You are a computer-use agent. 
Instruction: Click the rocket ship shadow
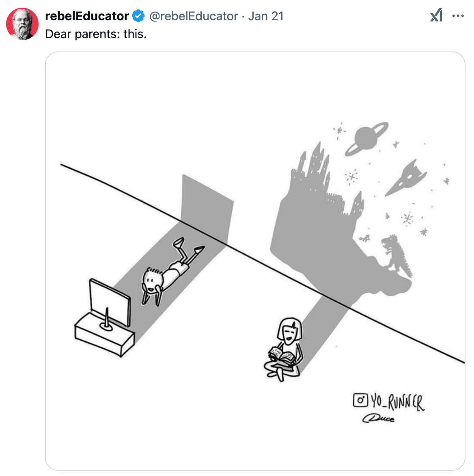coord(406,178)
